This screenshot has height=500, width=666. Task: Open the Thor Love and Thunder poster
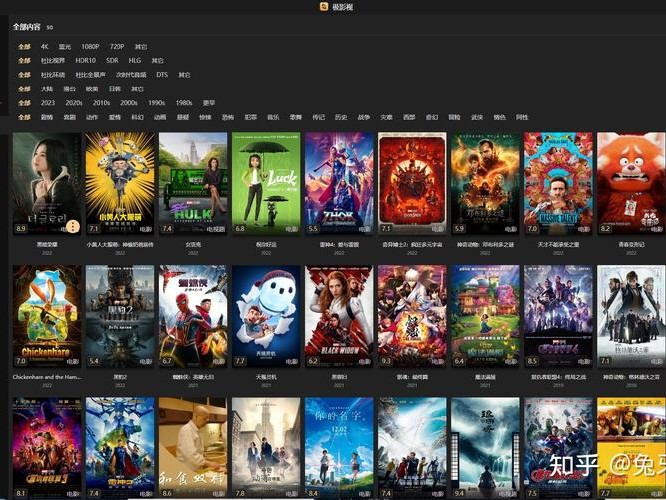point(339,183)
